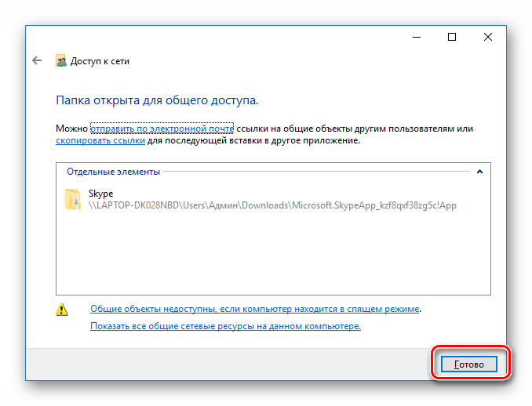Go back with the arrow icon

[x=37, y=60]
